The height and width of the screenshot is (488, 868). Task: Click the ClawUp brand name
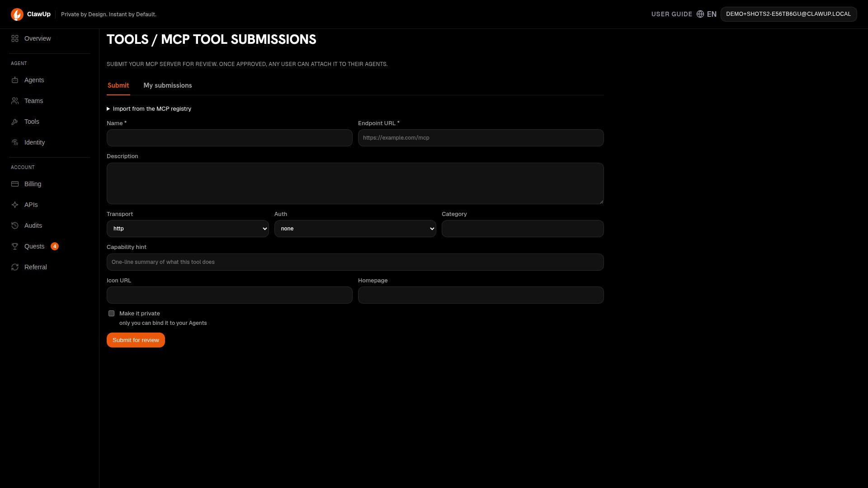point(39,14)
